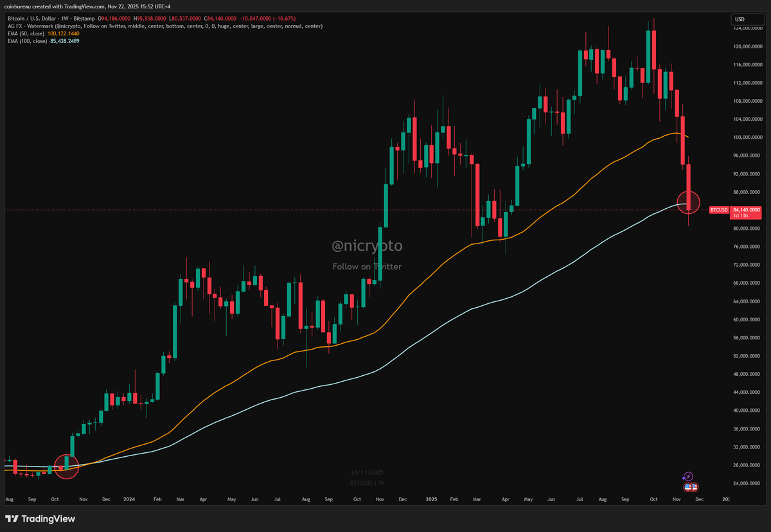Click the 48,000.0000 price axis label
The height and width of the screenshot is (532, 771).
coord(747,374)
